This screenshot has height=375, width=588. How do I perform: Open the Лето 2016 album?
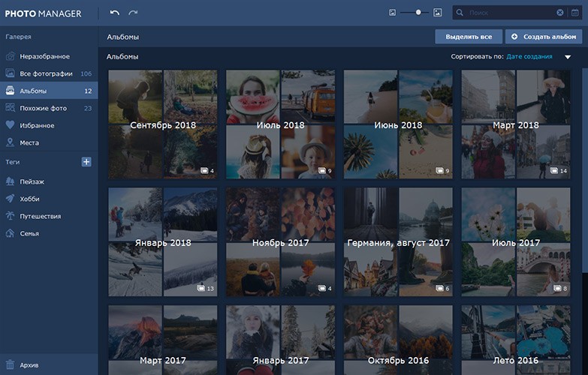pyautogui.click(x=516, y=340)
